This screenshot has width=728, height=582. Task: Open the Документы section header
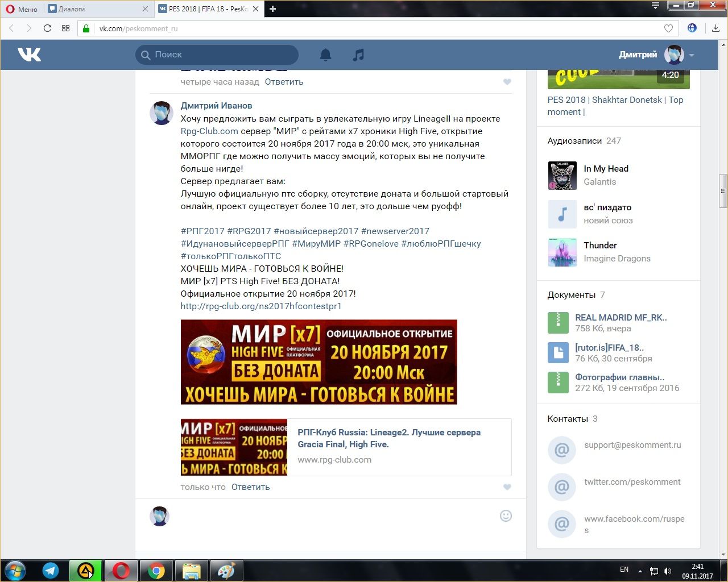571,295
